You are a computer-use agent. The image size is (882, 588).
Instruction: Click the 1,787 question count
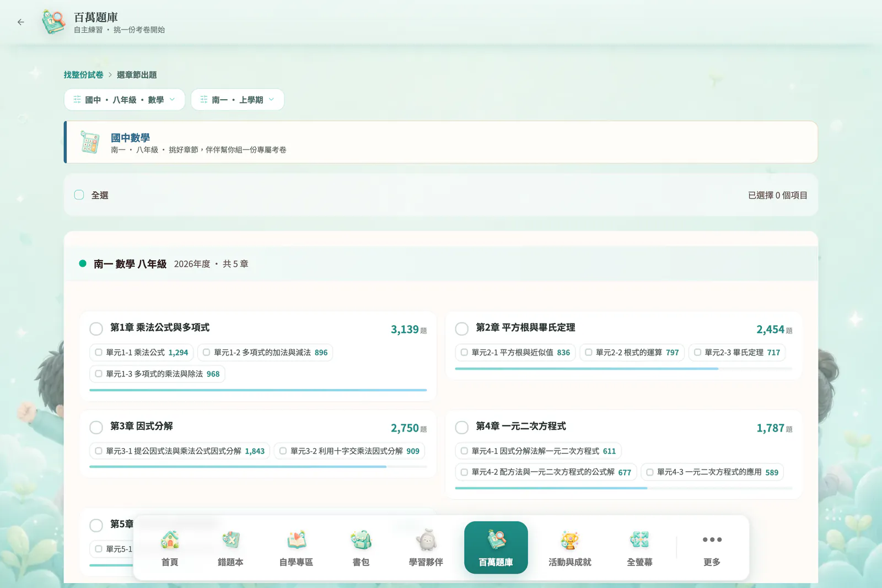click(771, 428)
